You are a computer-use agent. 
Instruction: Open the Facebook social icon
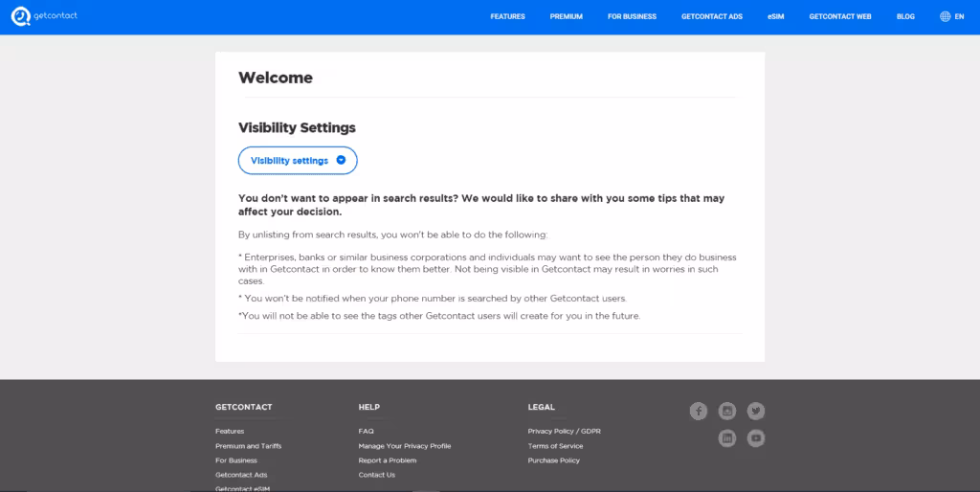point(698,411)
